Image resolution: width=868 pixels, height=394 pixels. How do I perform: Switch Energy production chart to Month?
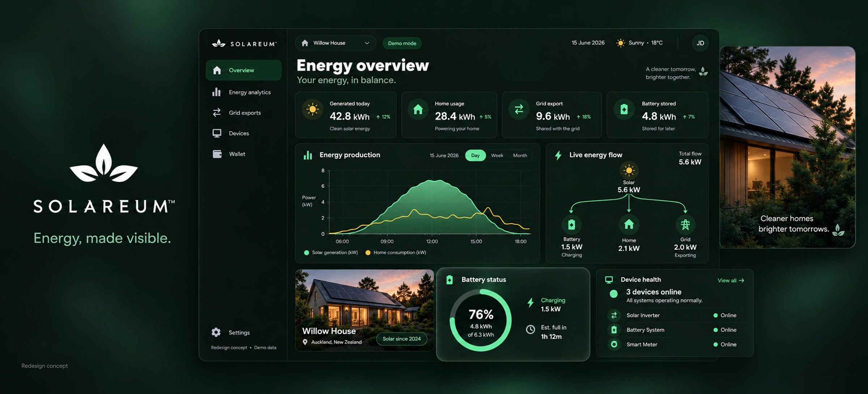(x=520, y=155)
